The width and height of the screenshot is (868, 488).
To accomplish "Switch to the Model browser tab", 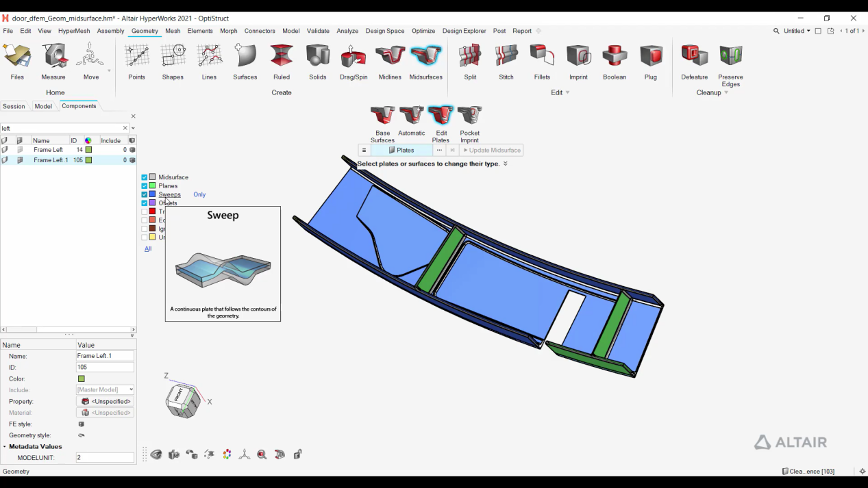I will pyautogui.click(x=43, y=106).
